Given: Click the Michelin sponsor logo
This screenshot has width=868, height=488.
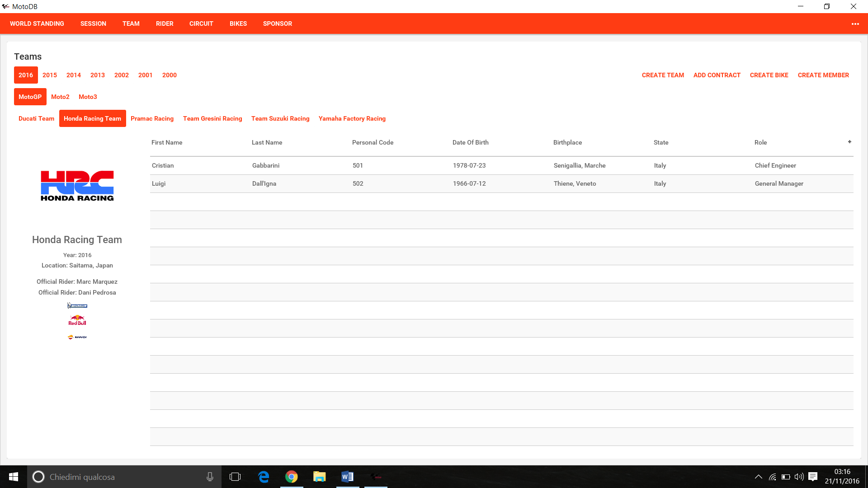Looking at the screenshot, I should coord(77,306).
